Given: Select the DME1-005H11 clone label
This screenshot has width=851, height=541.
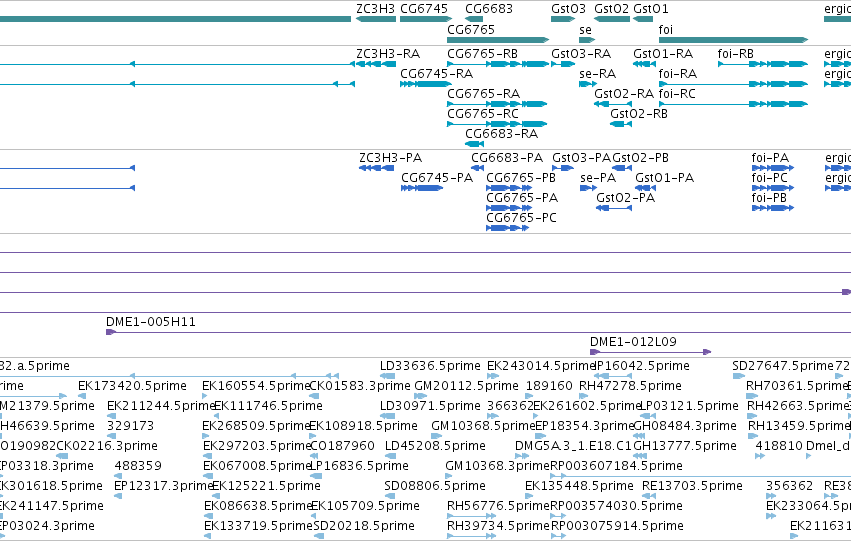Looking at the screenshot, I should coord(151,322).
